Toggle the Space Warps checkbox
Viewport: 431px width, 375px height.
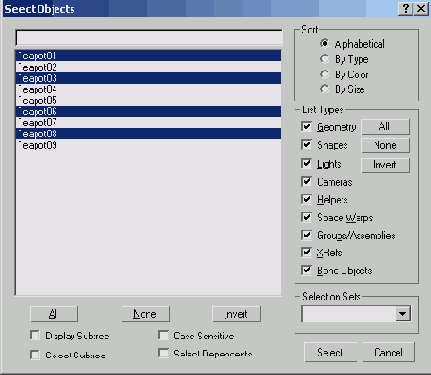306,217
